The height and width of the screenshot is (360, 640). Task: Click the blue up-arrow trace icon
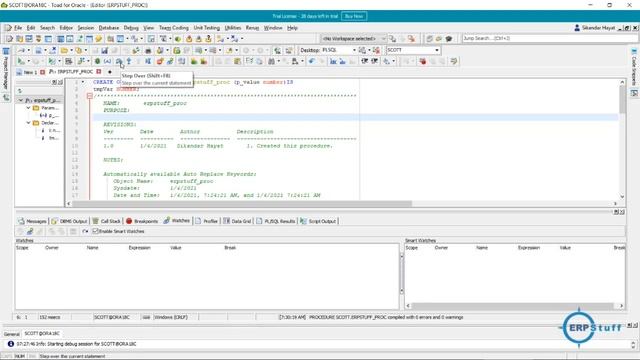[x=129, y=61]
